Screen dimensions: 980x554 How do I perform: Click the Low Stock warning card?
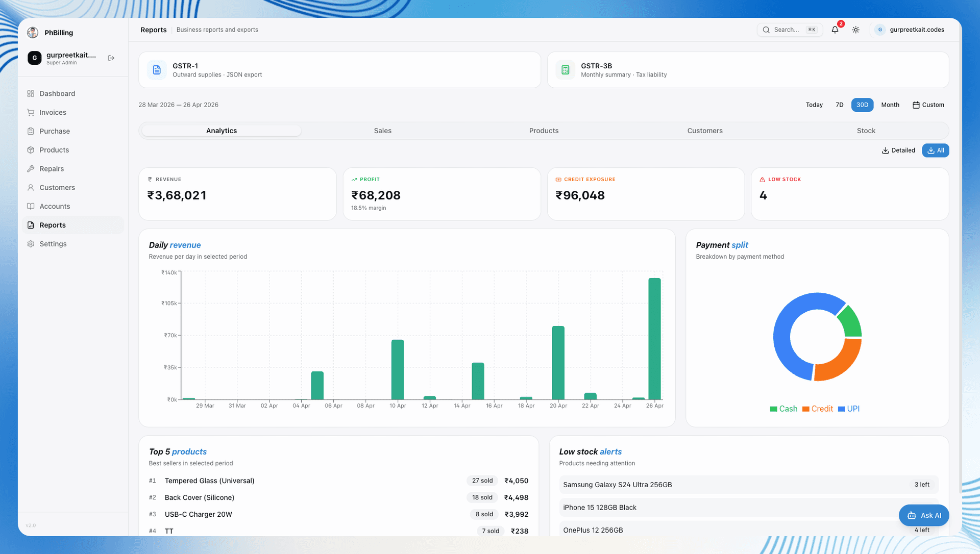click(x=850, y=194)
